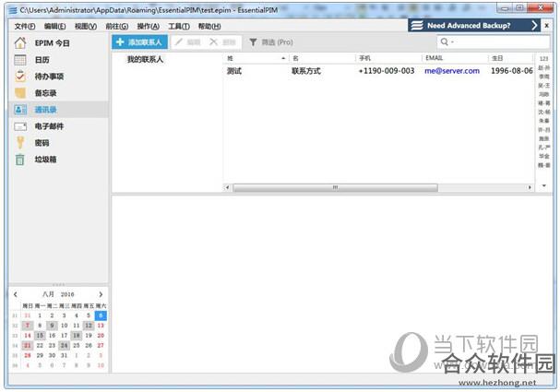560x392 pixels.
Task: Select day 24 in mini calendar
Action: pyautogui.click(x=65, y=346)
